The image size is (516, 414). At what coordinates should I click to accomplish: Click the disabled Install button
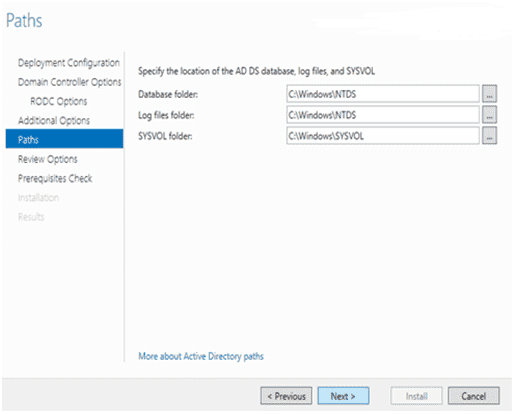coord(417,396)
